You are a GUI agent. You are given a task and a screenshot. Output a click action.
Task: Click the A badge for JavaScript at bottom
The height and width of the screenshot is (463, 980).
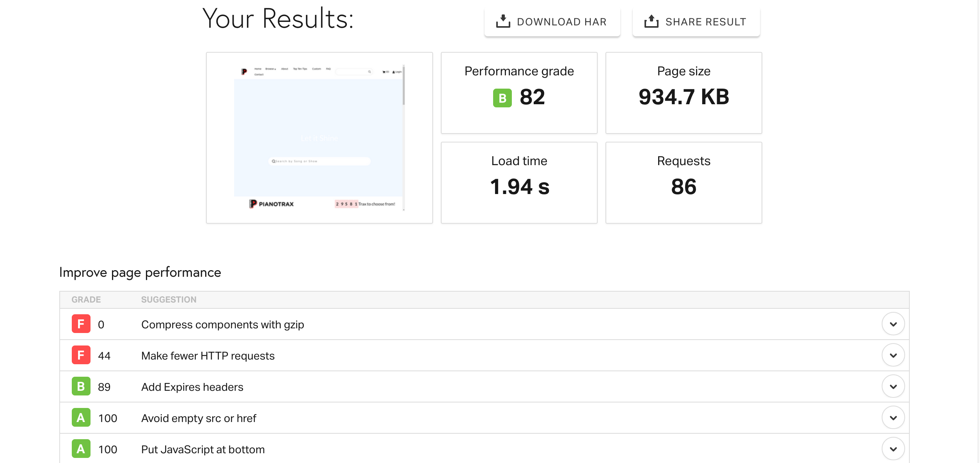point(81,449)
